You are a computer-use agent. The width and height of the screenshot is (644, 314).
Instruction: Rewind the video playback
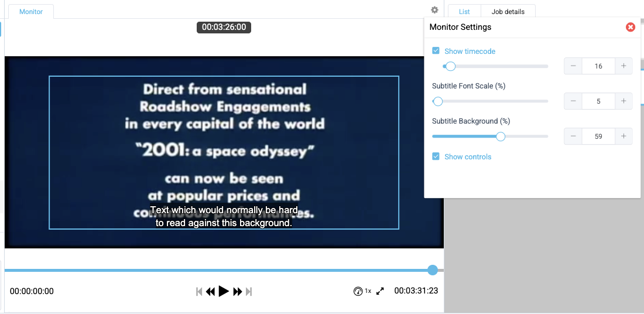[x=210, y=291]
